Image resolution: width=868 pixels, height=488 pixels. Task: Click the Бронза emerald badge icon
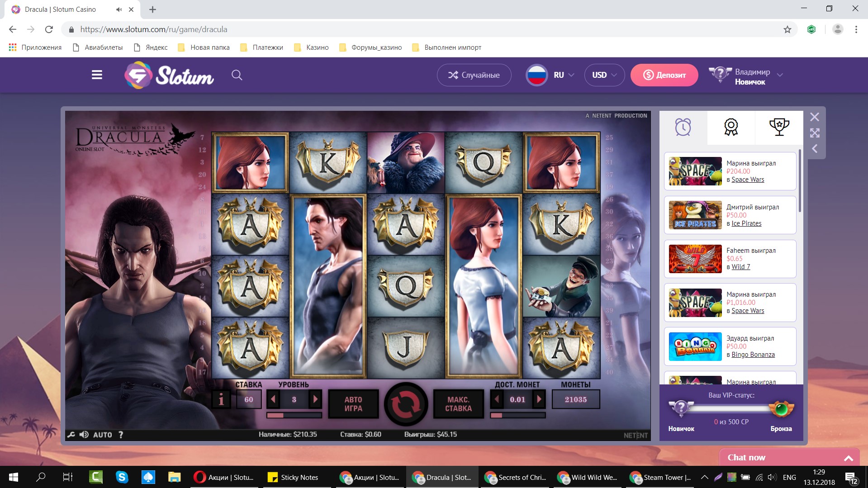(x=781, y=409)
